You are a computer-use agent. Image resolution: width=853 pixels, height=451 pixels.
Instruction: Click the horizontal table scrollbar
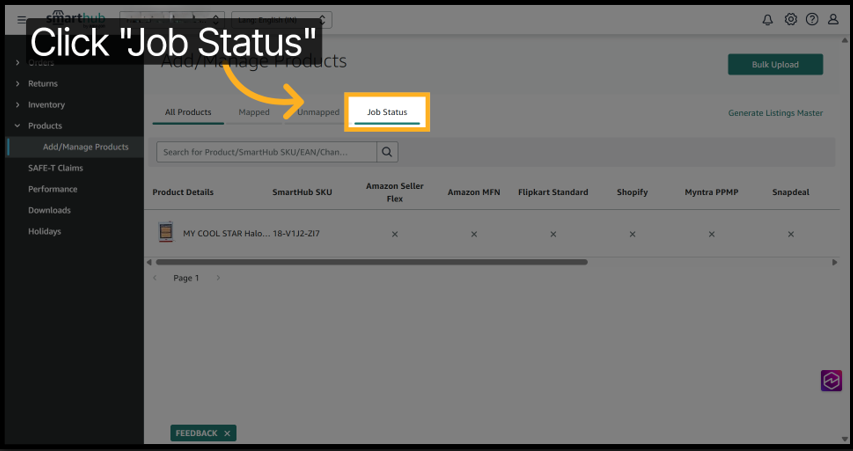370,262
